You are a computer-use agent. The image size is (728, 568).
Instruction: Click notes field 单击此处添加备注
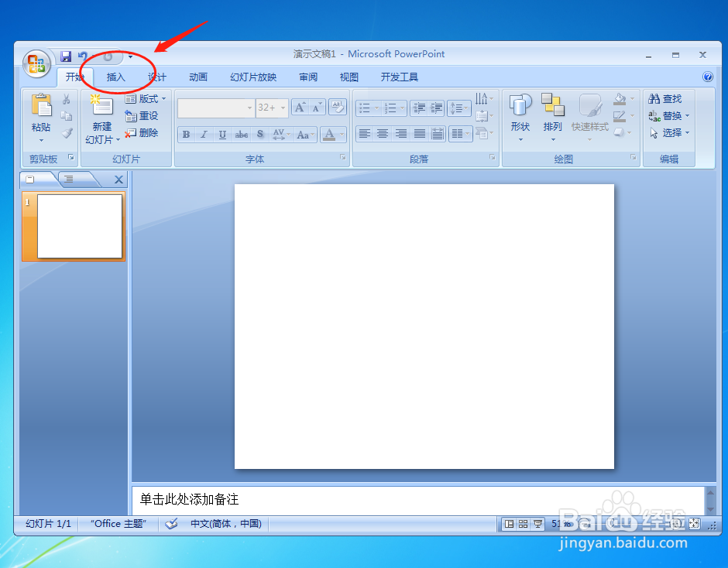(418, 500)
